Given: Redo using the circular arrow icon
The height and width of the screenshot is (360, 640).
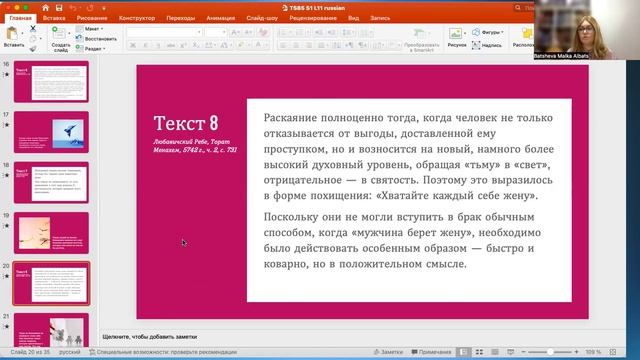Looking at the screenshot, I should coord(90,8).
